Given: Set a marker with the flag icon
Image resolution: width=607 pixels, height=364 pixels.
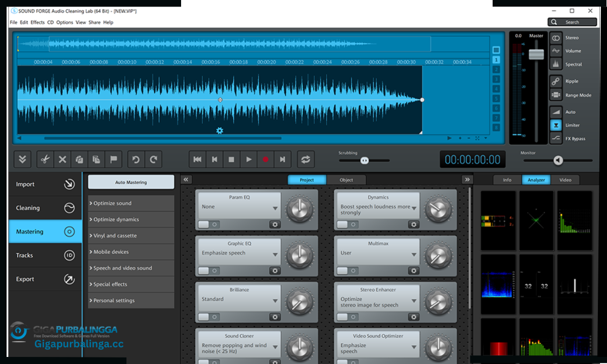Looking at the screenshot, I should 113,159.
